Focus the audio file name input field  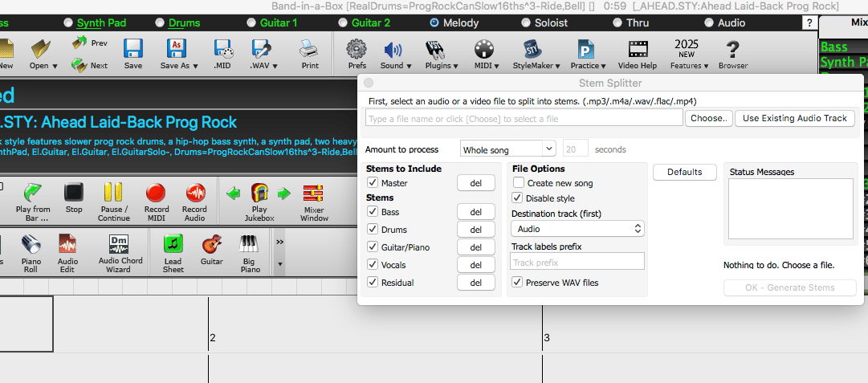[524, 118]
